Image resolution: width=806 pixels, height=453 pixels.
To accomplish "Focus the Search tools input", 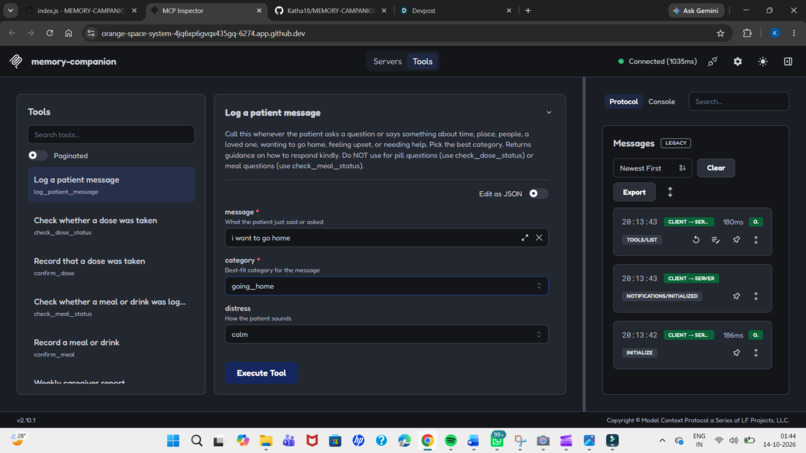I will [111, 135].
